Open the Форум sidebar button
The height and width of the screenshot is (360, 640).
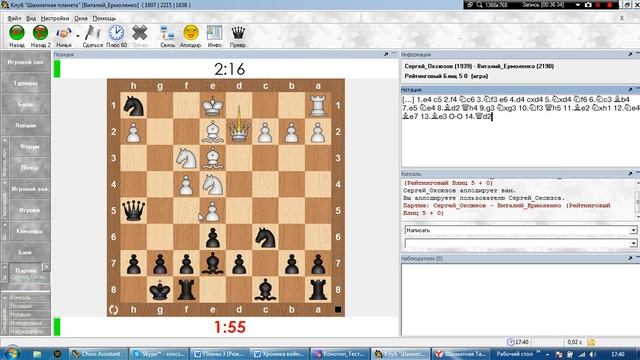click(x=29, y=147)
